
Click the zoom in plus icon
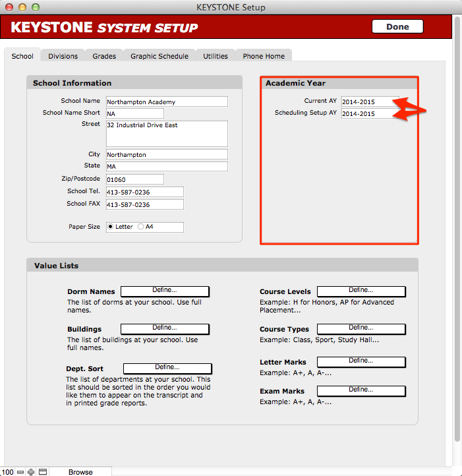point(31,471)
